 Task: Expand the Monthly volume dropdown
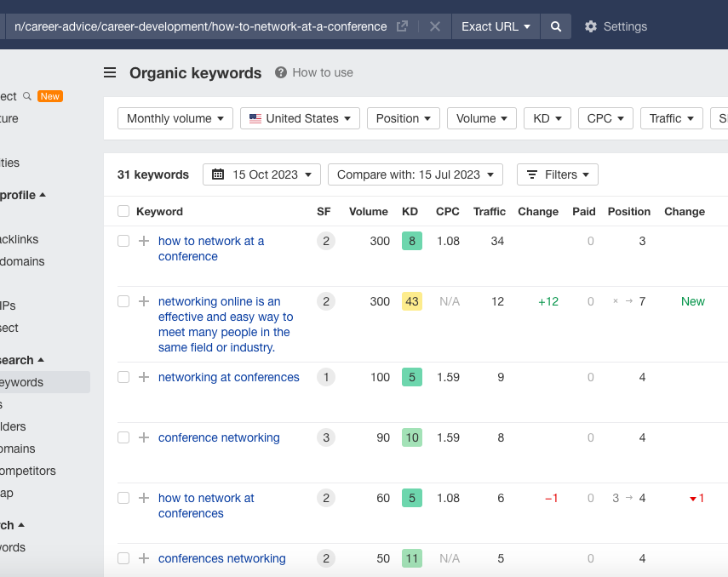tap(175, 118)
